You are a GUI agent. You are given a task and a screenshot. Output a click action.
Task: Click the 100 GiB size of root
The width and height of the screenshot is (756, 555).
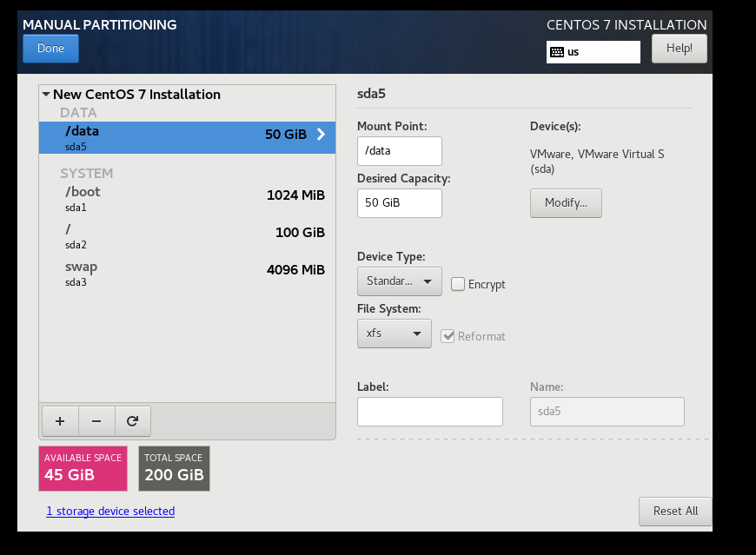click(x=300, y=233)
